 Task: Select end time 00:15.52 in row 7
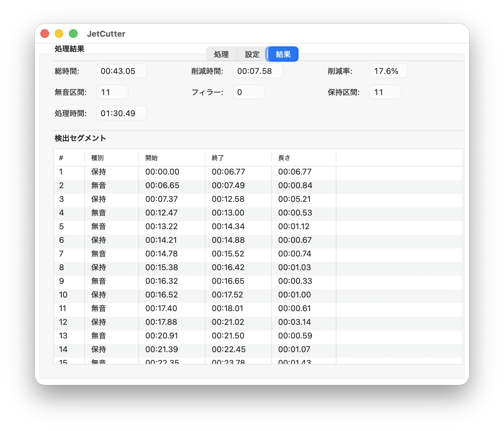[228, 254]
